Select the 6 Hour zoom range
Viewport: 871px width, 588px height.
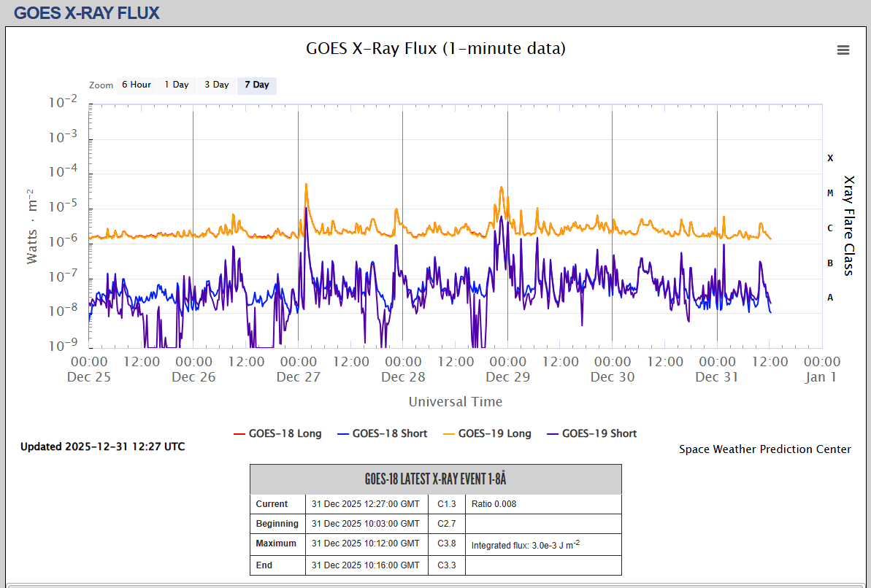(x=136, y=85)
